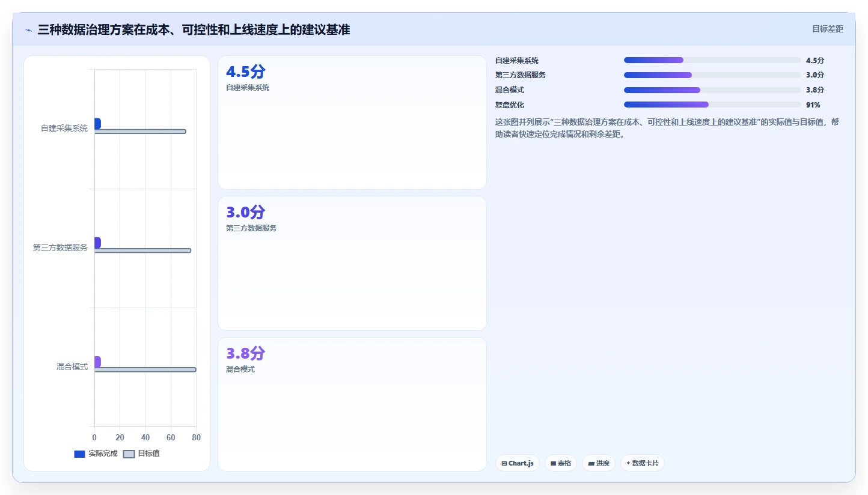Screen dimensions: 868x495
Task: Click the chart description paragraph
Action: [667, 128]
